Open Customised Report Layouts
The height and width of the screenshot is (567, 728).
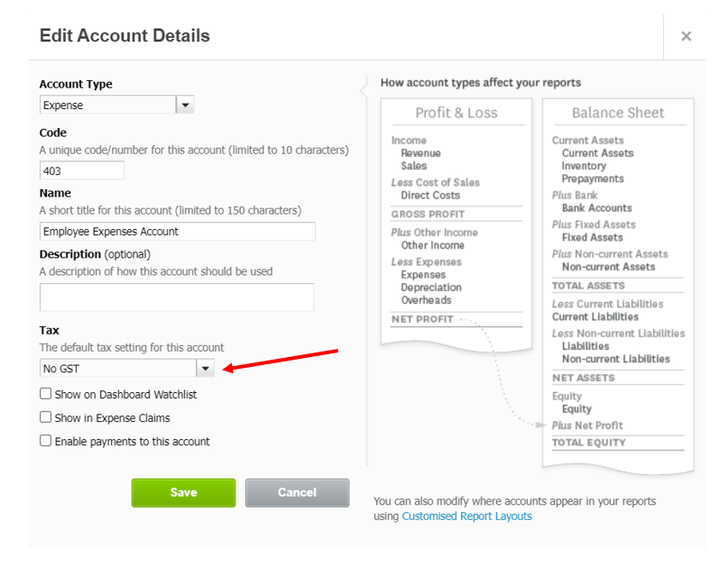(466, 516)
